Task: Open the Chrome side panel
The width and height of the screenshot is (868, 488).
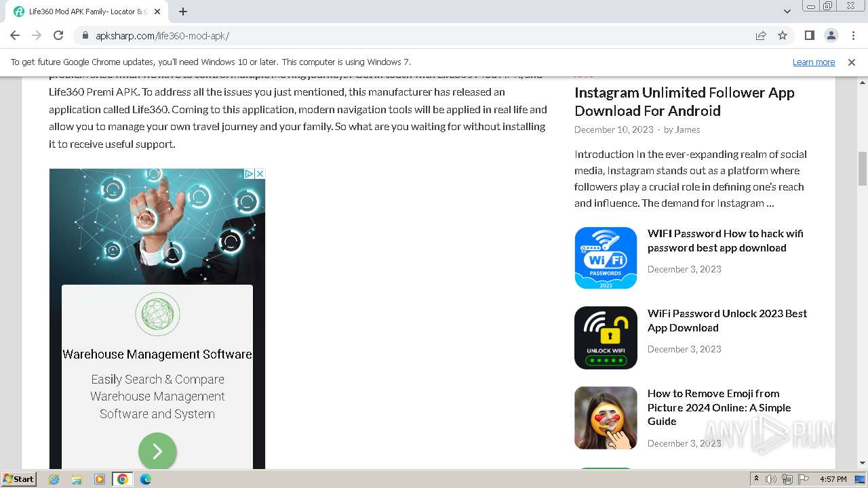Action: (810, 35)
